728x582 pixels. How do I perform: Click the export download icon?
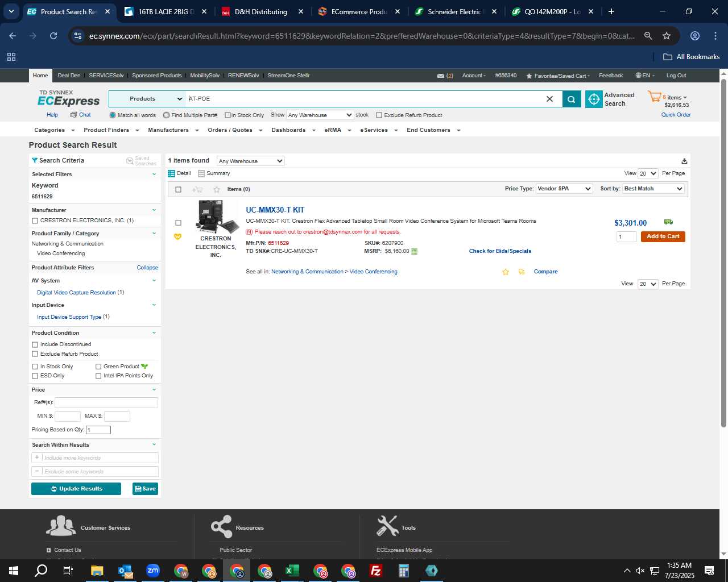[684, 161]
